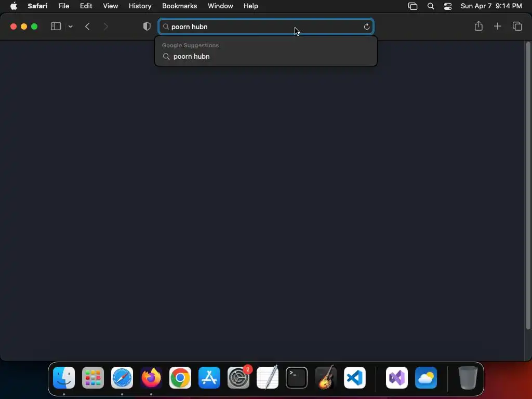Open the Apple menu

14,6
